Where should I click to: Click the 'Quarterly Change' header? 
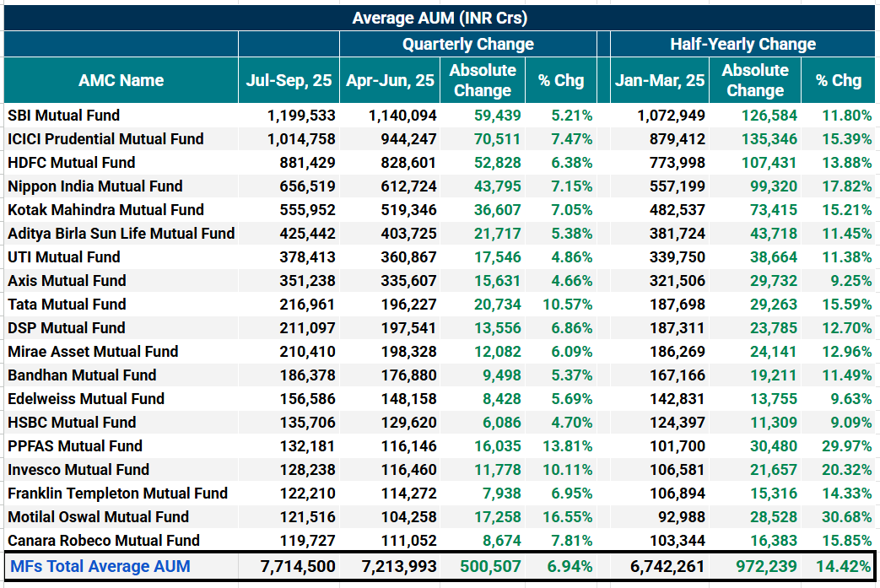point(468,45)
